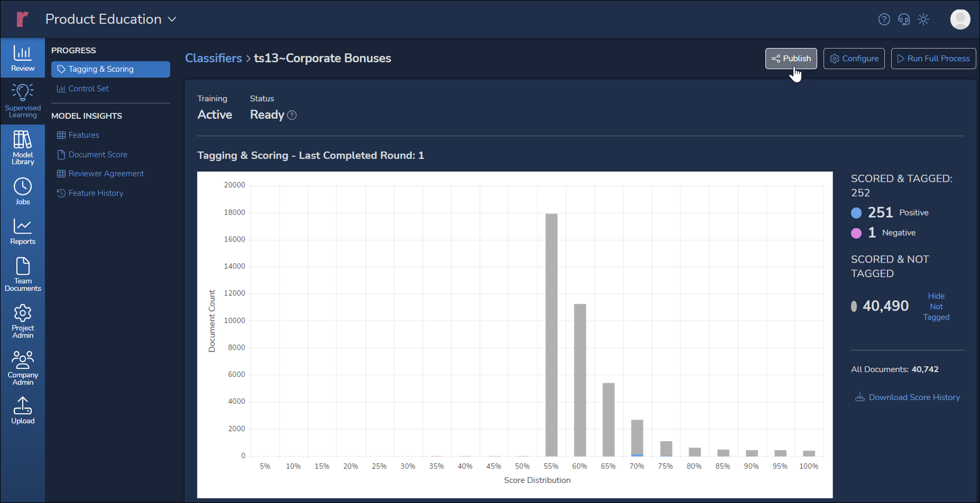Select Control Set in Progress menu
The height and width of the screenshot is (503, 980).
pyautogui.click(x=88, y=89)
